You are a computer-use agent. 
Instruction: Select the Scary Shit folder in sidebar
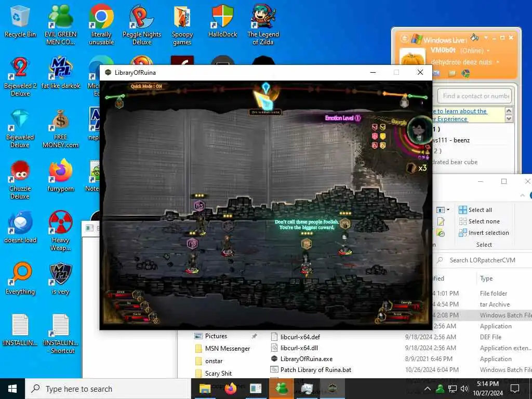click(214, 373)
